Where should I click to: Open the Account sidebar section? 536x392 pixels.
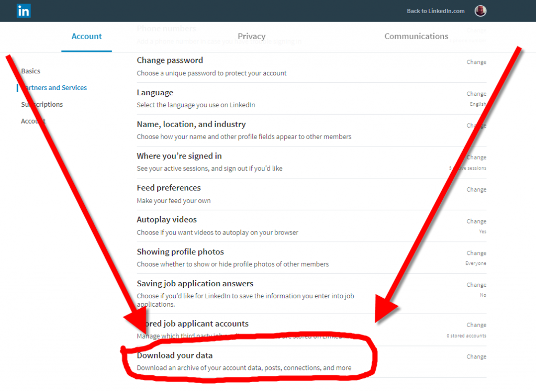[33, 121]
